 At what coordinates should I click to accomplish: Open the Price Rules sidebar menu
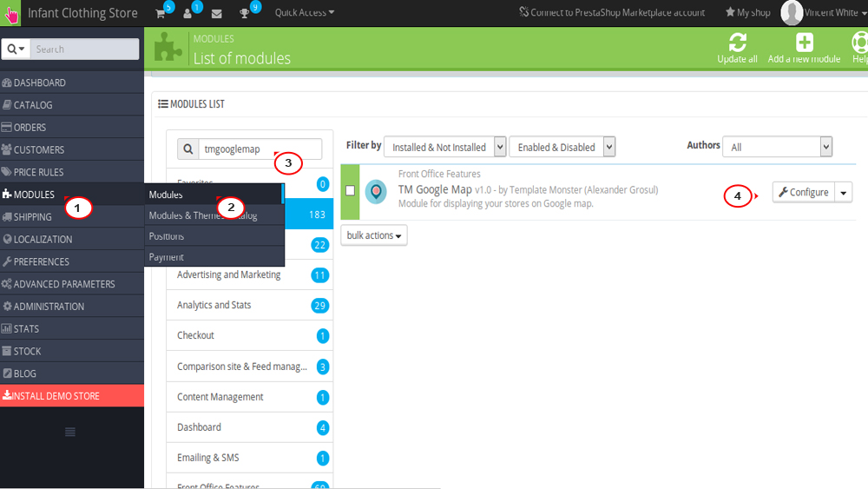(72, 172)
